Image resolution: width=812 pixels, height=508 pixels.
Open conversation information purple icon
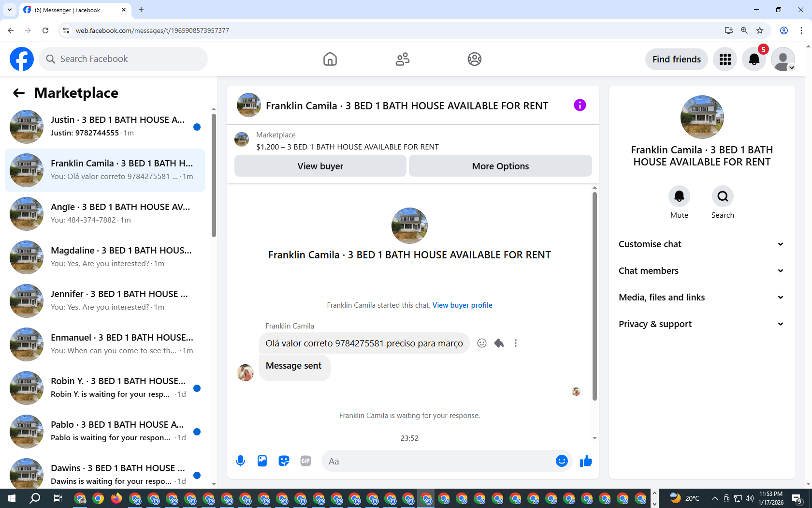tap(580, 105)
